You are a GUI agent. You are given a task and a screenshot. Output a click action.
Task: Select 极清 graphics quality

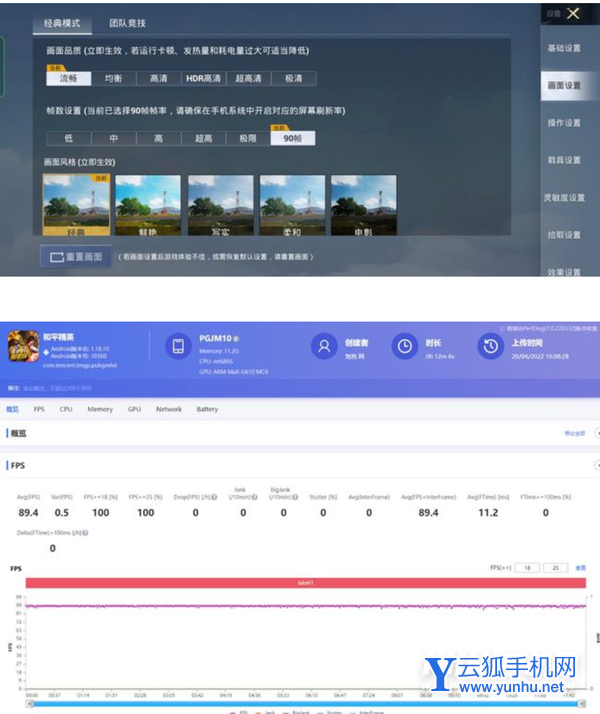(x=294, y=78)
